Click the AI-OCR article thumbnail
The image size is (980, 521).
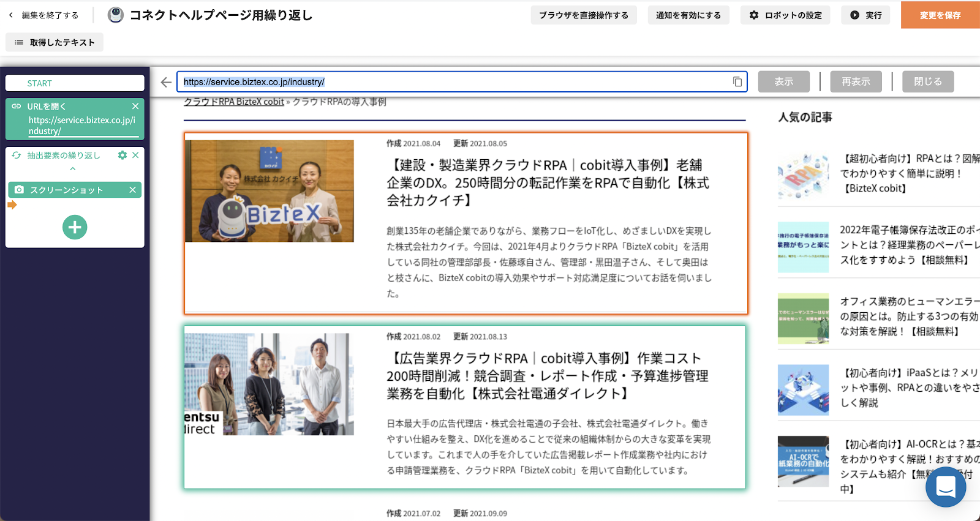click(x=804, y=462)
